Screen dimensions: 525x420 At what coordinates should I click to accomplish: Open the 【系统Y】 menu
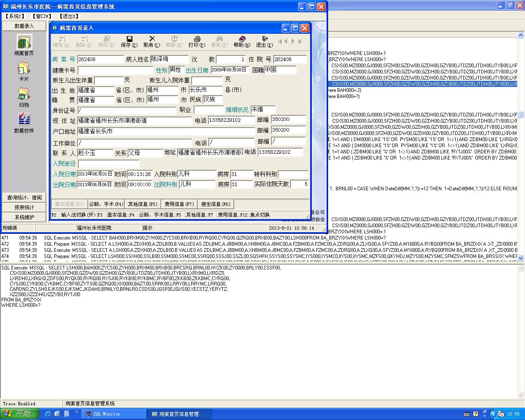pyautogui.click(x=15, y=16)
